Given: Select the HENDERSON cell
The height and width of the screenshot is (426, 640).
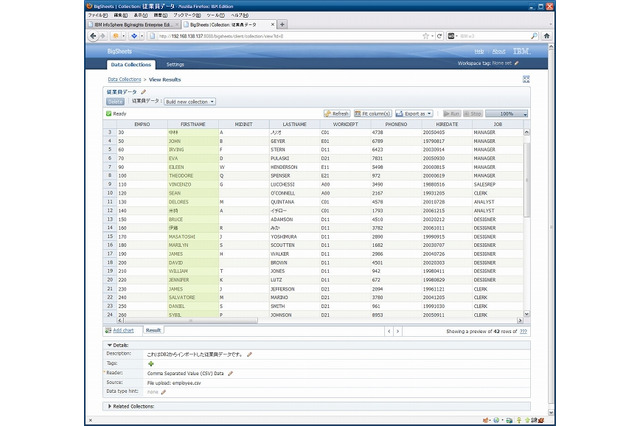Looking at the screenshot, I should tap(295, 167).
